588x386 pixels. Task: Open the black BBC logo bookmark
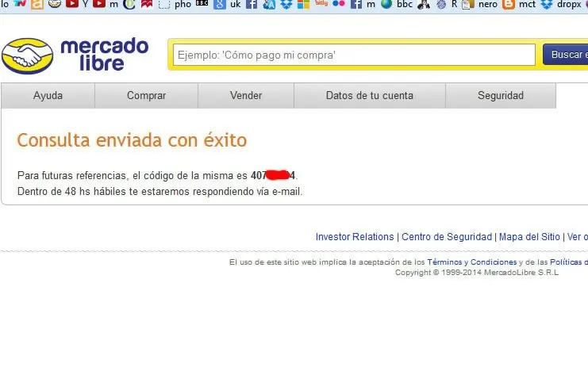tap(202, 2)
